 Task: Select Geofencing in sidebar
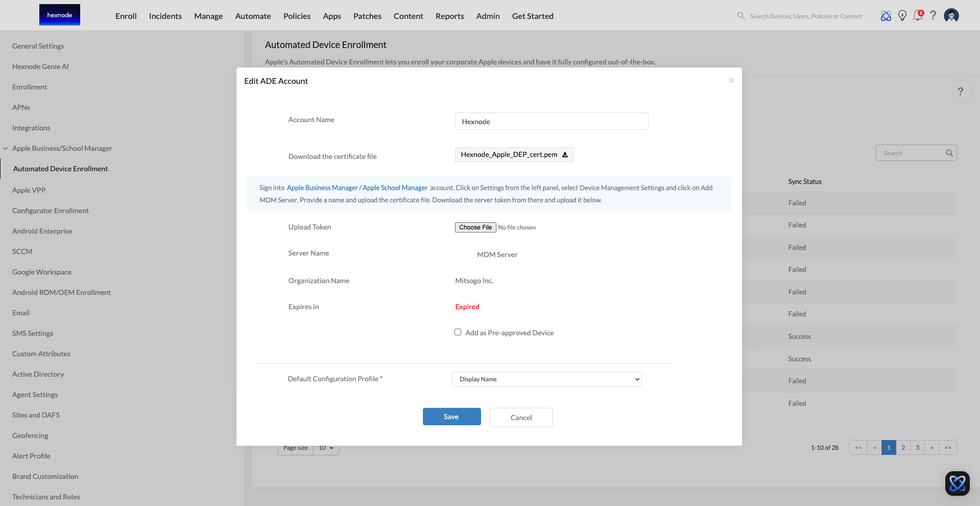pos(30,435)
